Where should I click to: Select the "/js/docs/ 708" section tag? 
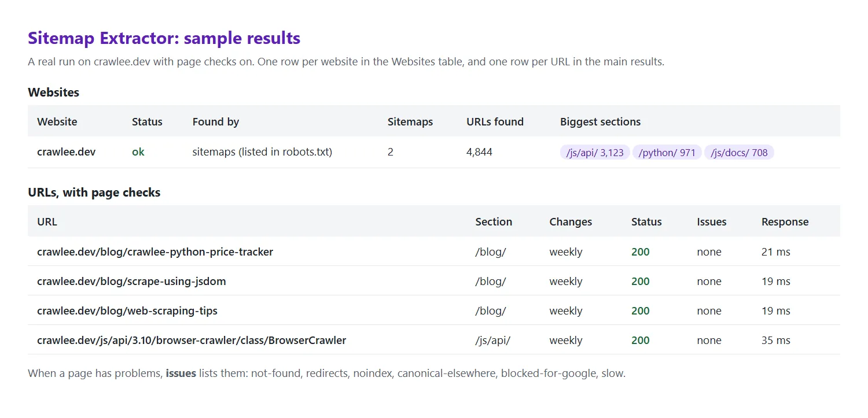[739, 153]
